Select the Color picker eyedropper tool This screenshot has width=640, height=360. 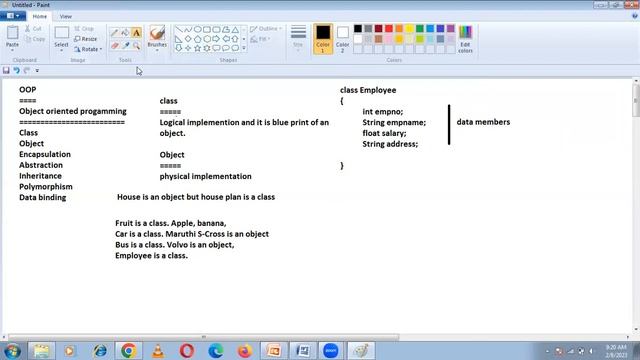click(125, 46)
